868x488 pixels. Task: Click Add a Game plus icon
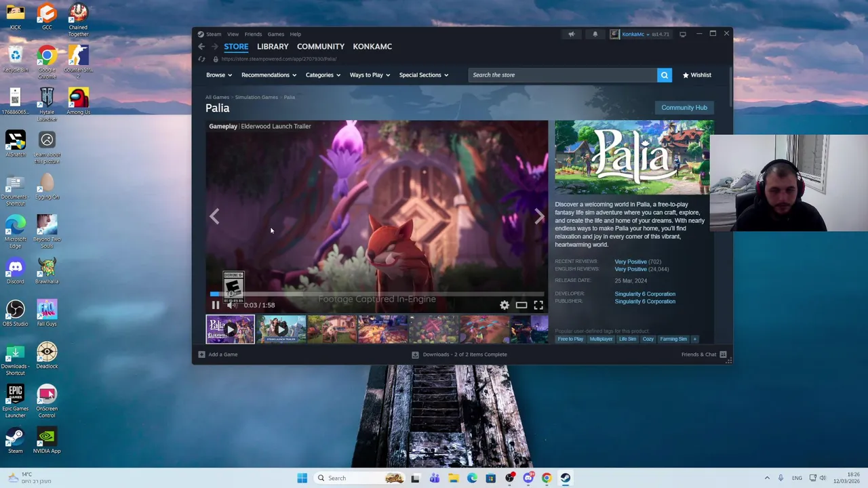point(201,354)
